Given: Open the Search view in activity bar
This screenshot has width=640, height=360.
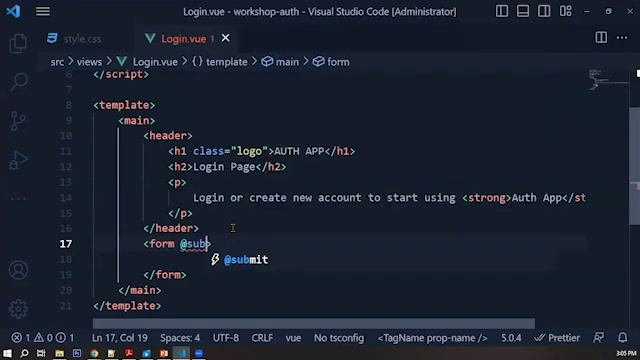Looking at the screenshot, I should (x=19, y=82).
